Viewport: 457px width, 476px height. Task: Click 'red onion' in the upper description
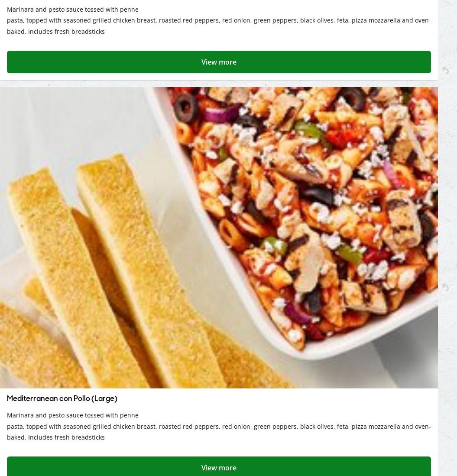tap(237, 20)
